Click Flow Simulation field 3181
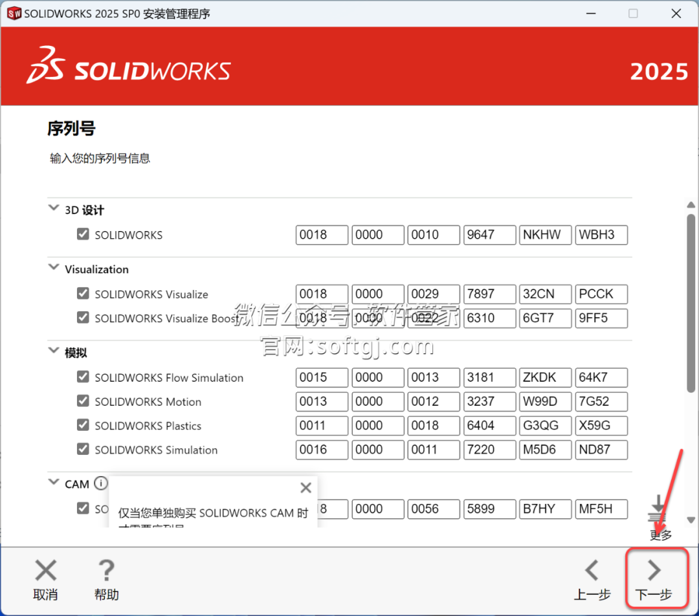699x616 pixels. click(x=489, y=377)
